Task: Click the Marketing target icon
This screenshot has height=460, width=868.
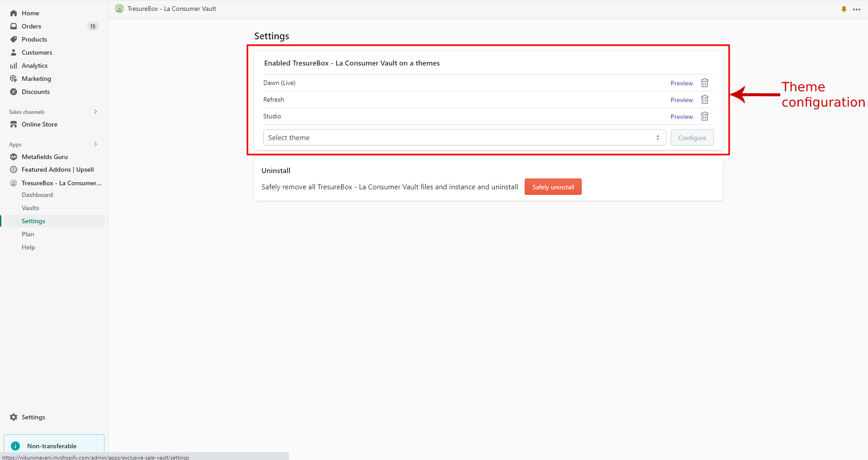Action: point(14,79)
